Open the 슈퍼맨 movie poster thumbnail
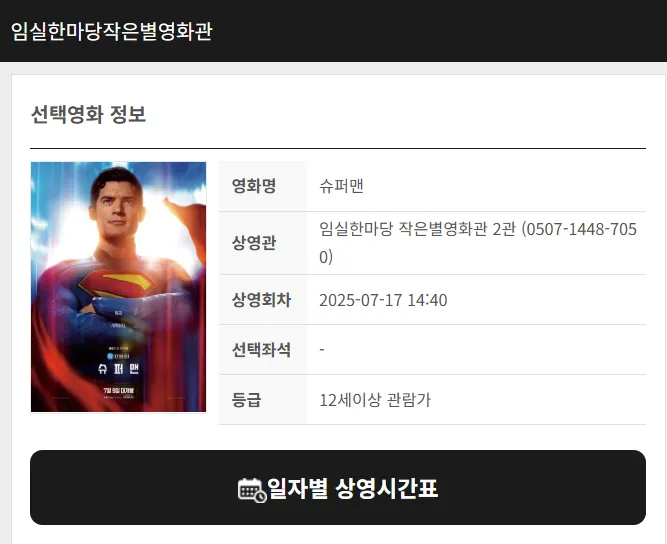 (x=118, y=287)
